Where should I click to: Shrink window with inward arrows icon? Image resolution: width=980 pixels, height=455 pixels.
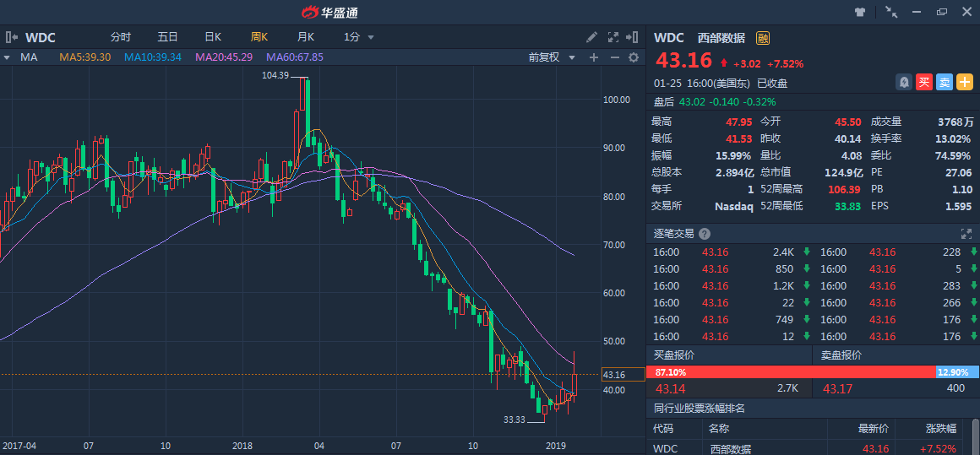[x=891, y=12]
